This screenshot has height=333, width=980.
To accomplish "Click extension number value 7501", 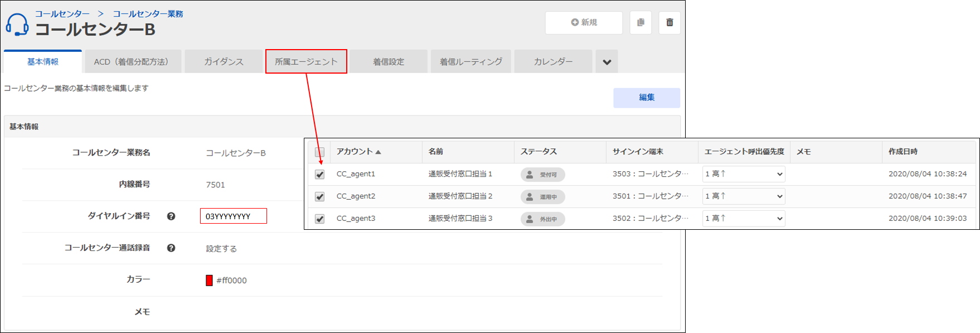I will pos(215,185).
